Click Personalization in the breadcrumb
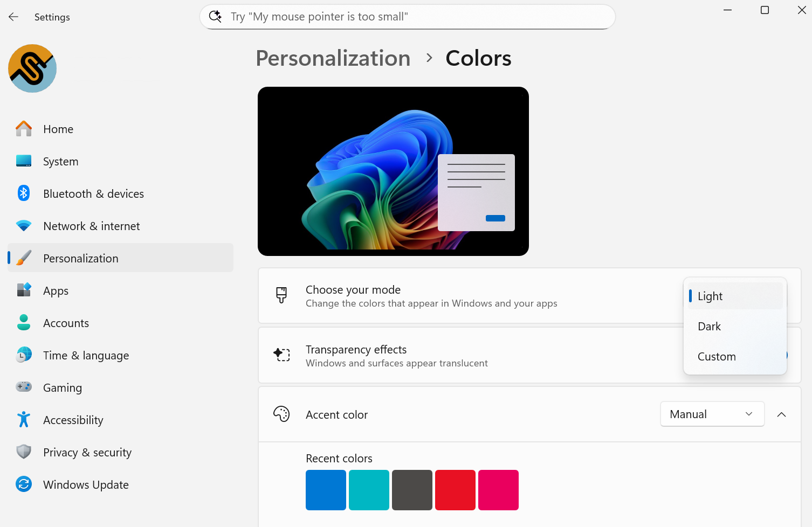 [333, 58]
